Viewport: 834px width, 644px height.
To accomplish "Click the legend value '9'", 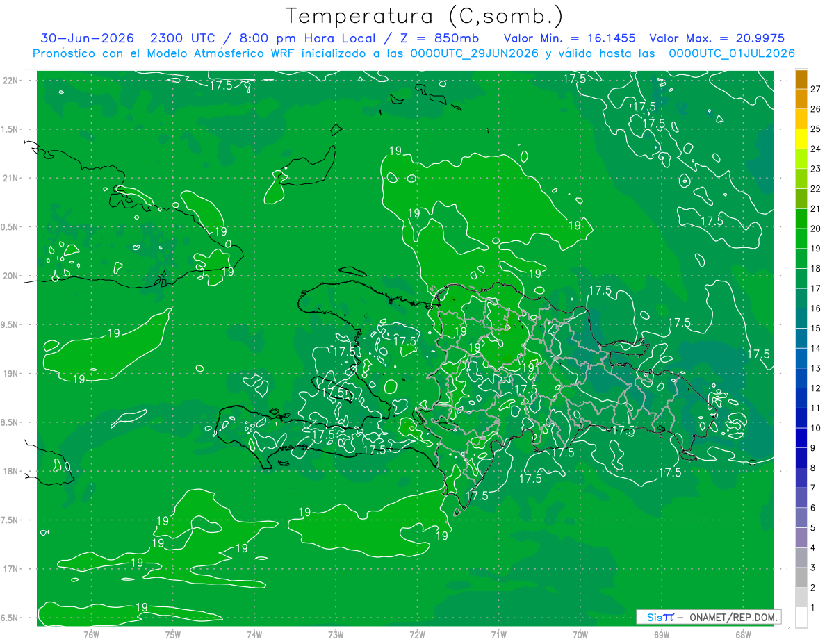I will click(x=813, y=448).
